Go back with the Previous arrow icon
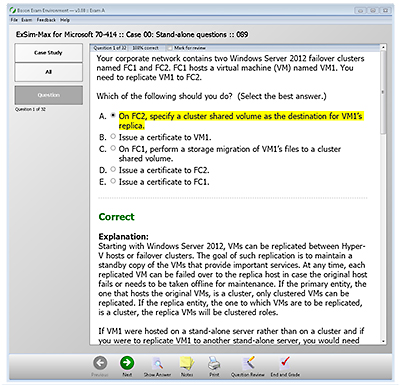This screenshot has height=385, width=400. 100,363
